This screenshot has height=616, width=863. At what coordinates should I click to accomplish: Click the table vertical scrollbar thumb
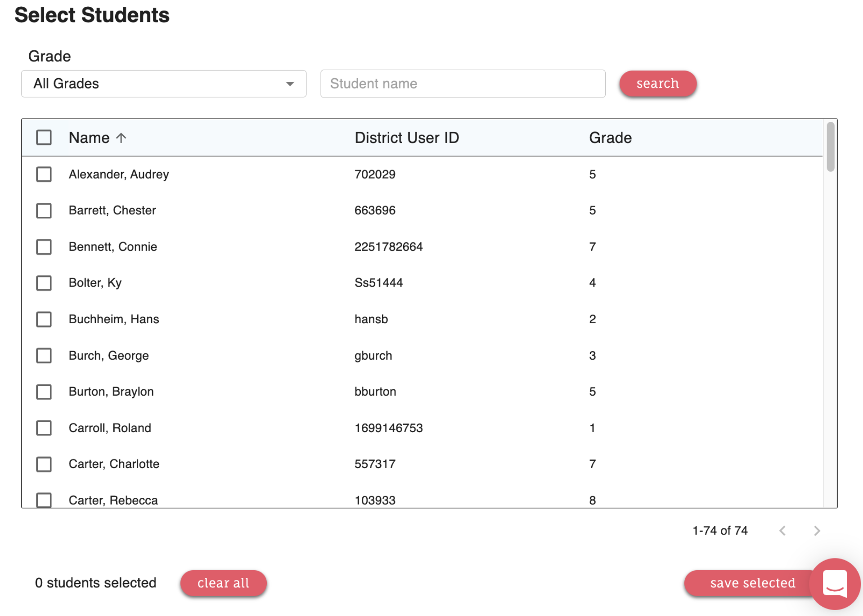pyautogui.click(x=830, y=147)
